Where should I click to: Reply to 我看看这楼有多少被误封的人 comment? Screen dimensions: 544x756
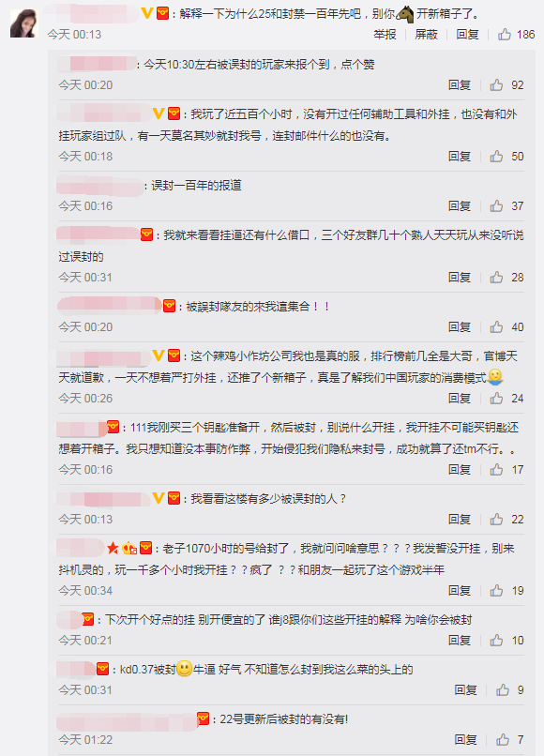[460, 520]
